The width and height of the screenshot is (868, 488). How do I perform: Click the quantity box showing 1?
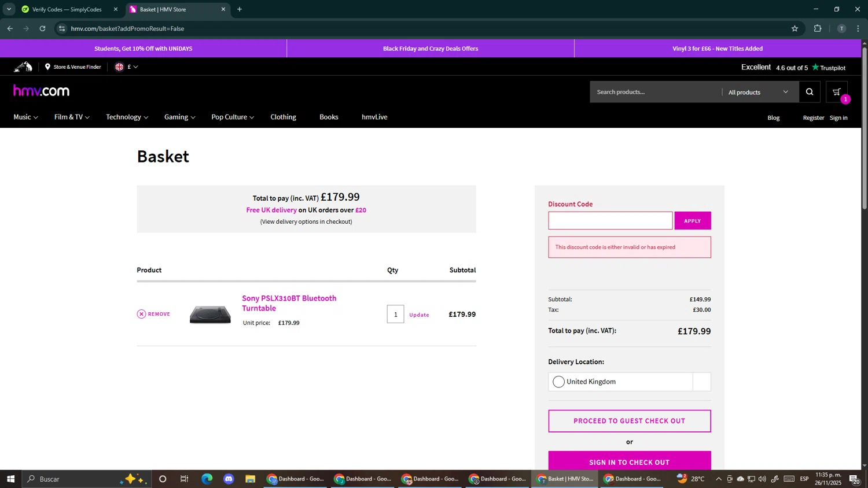pos(395,314)
